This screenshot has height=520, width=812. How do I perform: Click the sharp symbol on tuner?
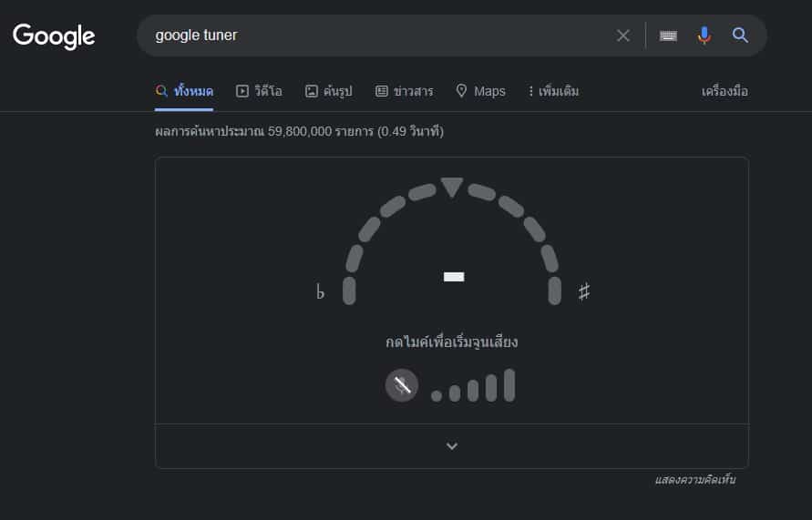pyautogui.click(x=583, y=291)
